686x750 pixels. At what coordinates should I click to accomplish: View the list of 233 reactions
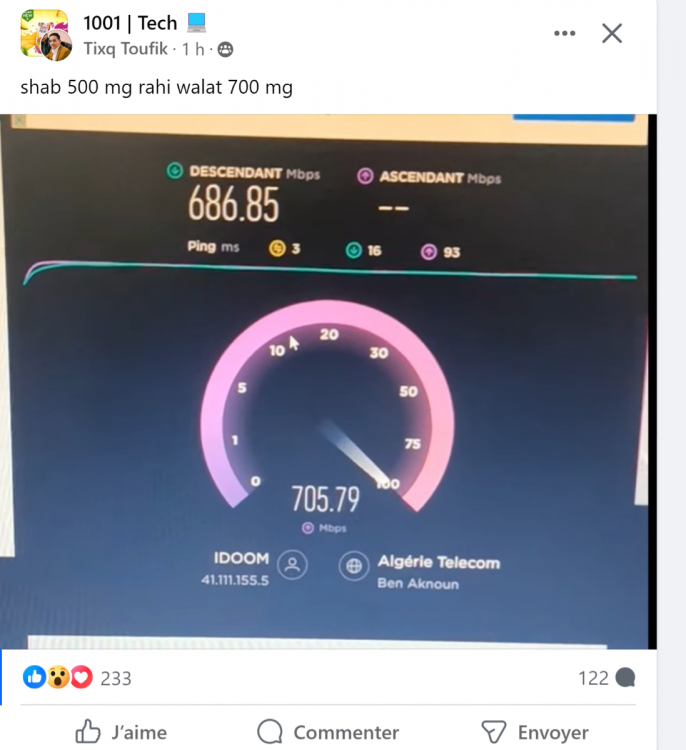pyautogui.click(x=116, y=678)
